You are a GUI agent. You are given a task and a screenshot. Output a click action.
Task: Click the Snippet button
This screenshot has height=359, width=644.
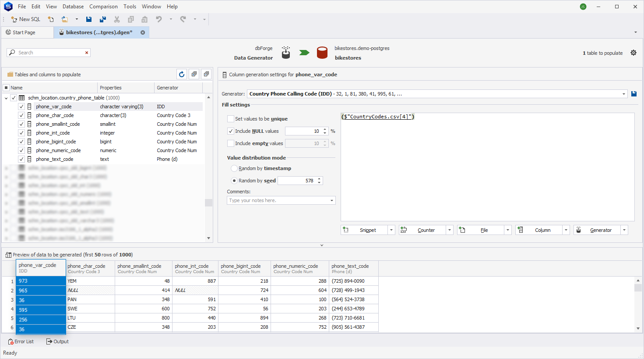click(x=364, y=230)
